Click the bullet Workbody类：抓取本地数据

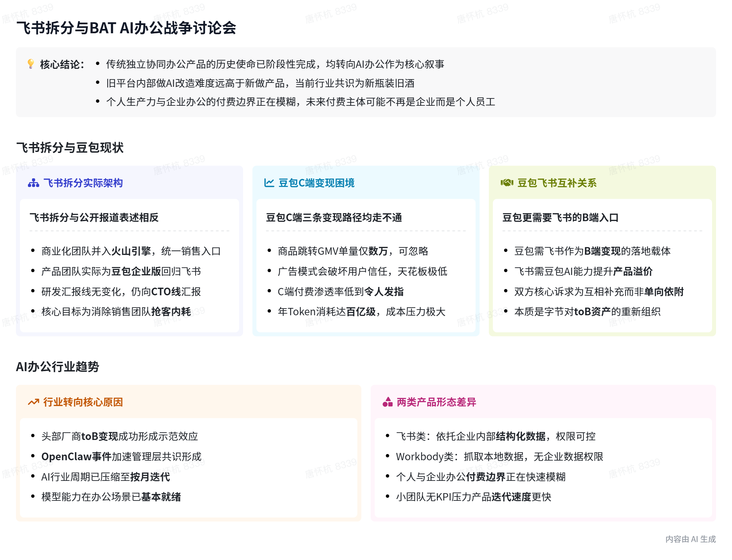tap(500, 457)
